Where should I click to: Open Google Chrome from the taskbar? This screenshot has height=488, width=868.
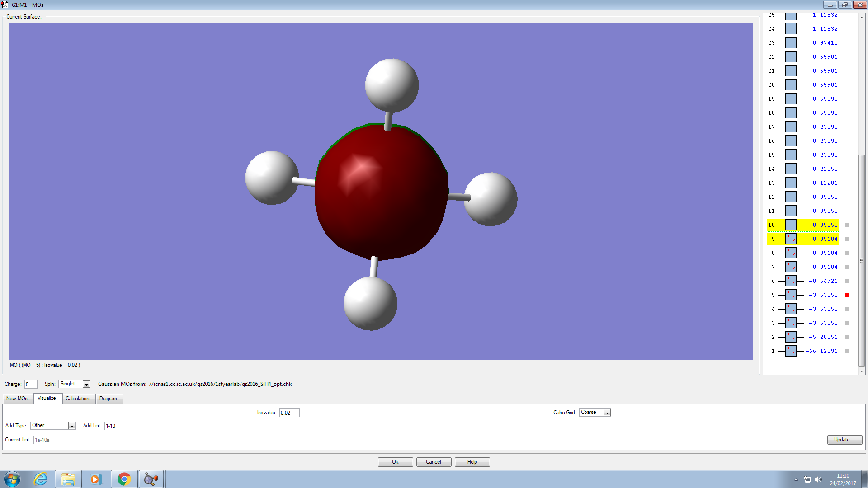(124, 479)
